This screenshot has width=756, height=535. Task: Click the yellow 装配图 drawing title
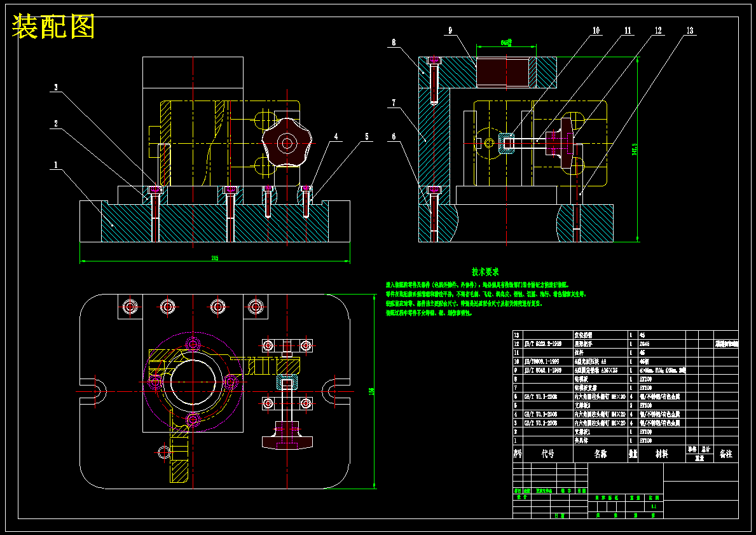pyautogui.click(x=53, y=27)
